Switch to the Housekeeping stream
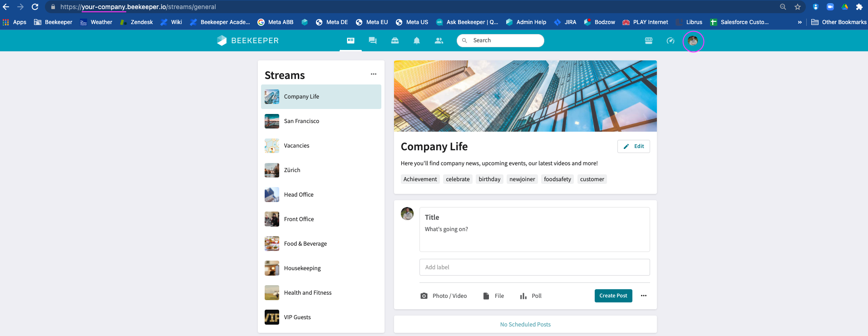The height and width of the screenshot is (336, 868). pyautogui.click(x=302, y=268)
